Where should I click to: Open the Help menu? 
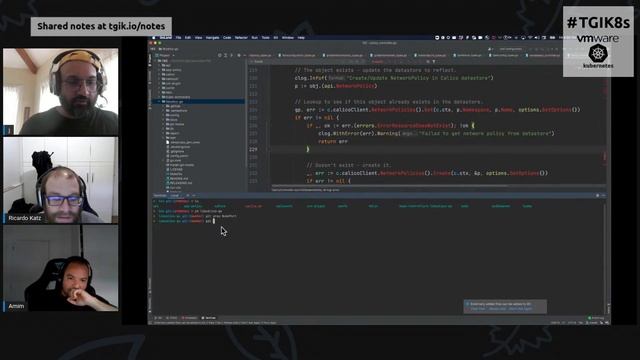(x=301, y=38)
